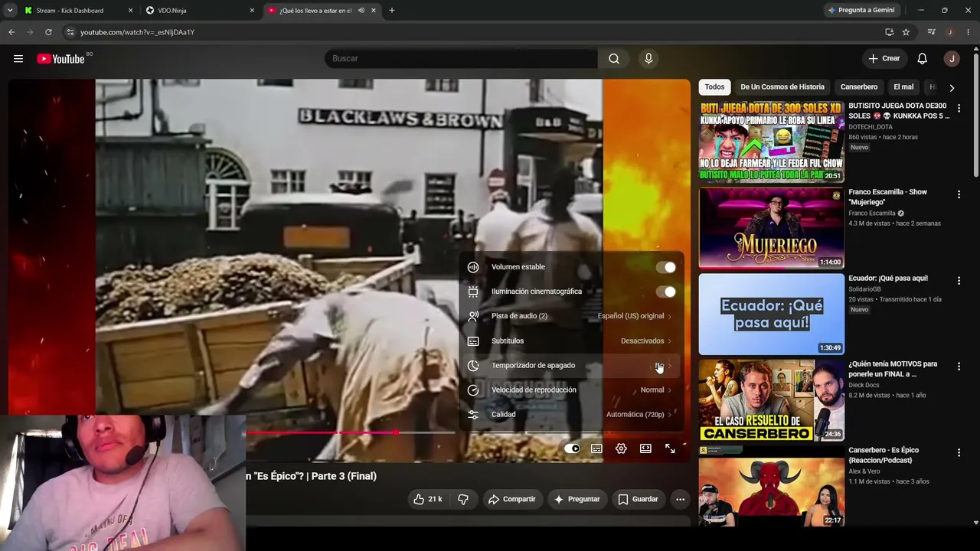Open Velocidad de reproducción submenu
This screenshot has width=980, height=551.
coord(572,390)
